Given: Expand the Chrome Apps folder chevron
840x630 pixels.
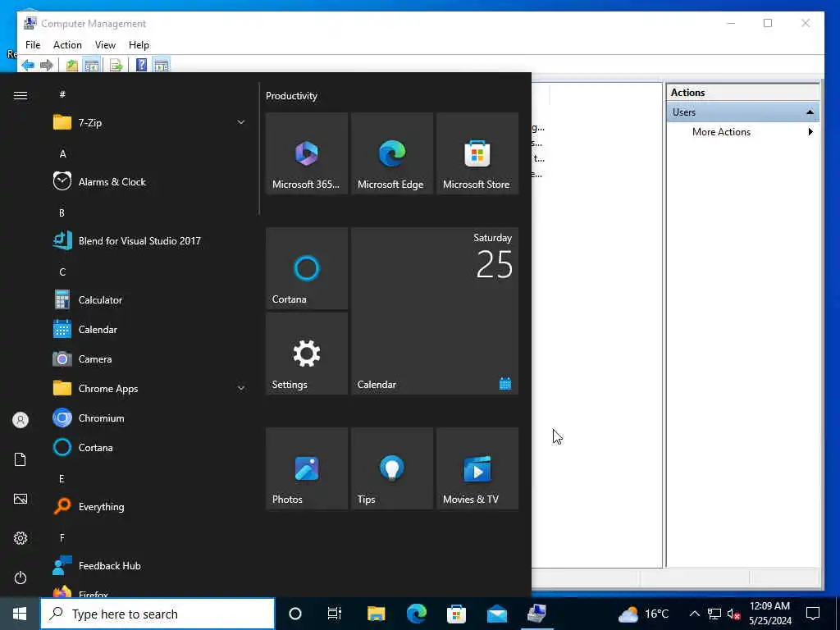Looking at the screenshot, I should pos(241,388).
